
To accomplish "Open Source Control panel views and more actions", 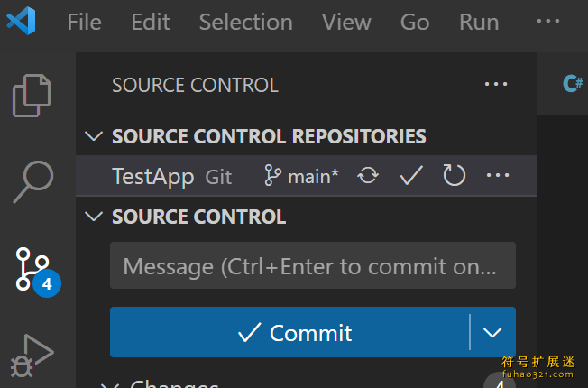I will [x=496, y=84].
